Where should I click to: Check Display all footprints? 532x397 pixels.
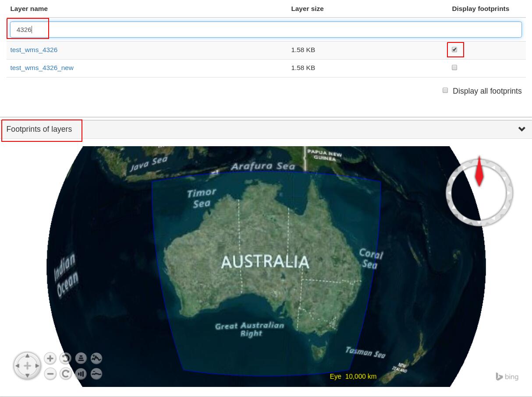coord(445,90)
